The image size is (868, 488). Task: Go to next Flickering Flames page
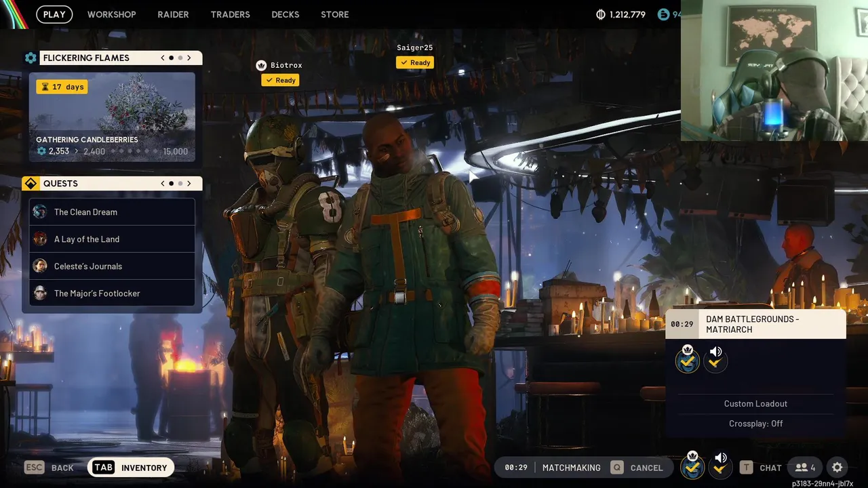(189, 58)
